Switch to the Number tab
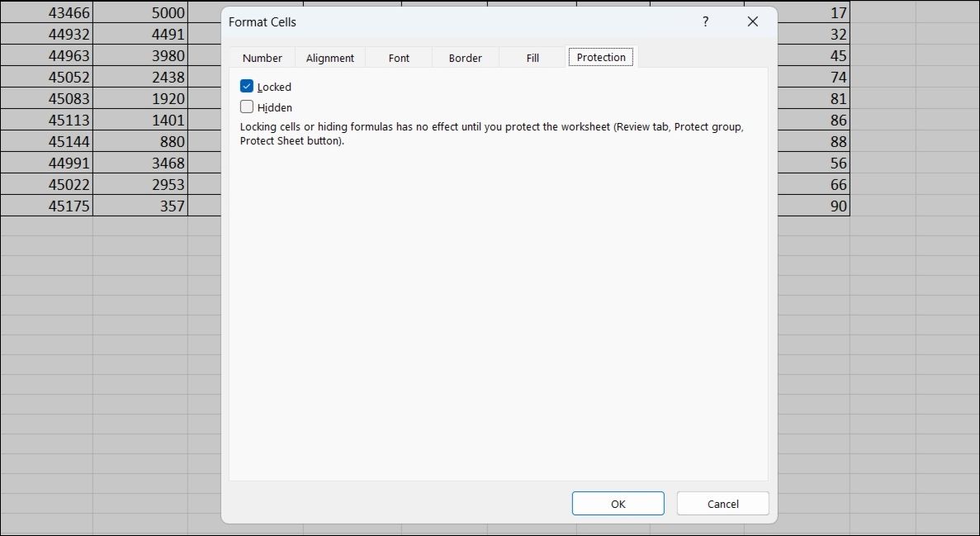980x536 pixels. [x=262, y=57]
